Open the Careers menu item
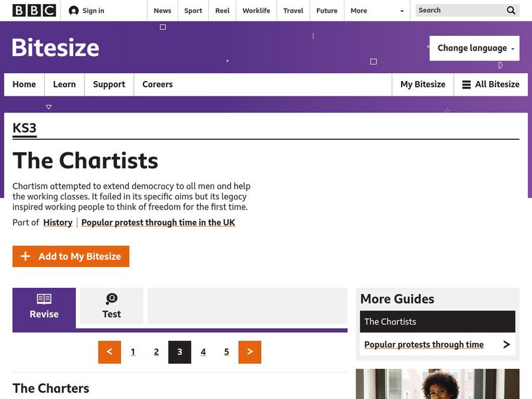The width and height of the screenshot is (532, 399). tap(158, 84)
